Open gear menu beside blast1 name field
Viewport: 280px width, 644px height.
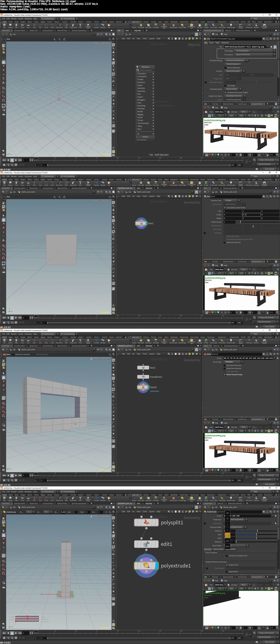(264, 354)
